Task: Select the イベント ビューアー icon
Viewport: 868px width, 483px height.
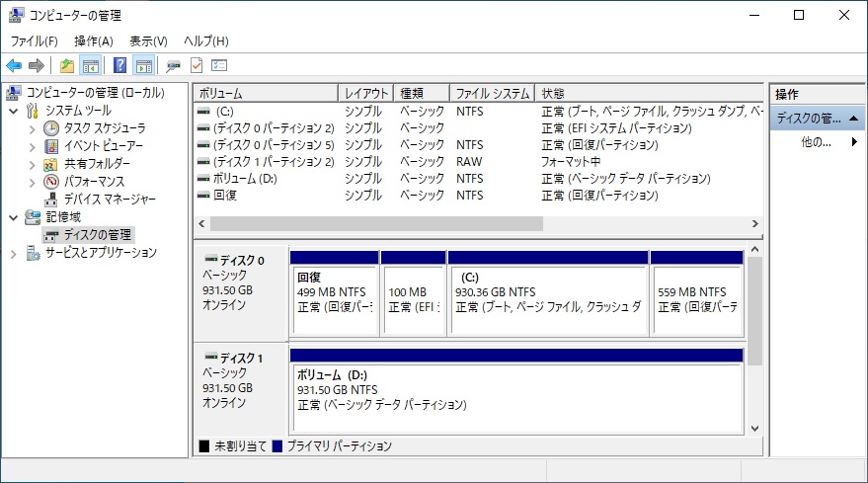Action: (x=51, y=146)
